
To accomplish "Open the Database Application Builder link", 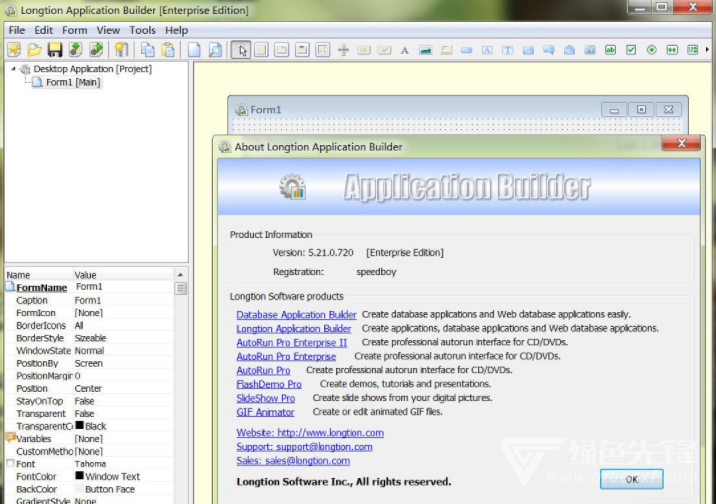I will (x=296, y=315).
